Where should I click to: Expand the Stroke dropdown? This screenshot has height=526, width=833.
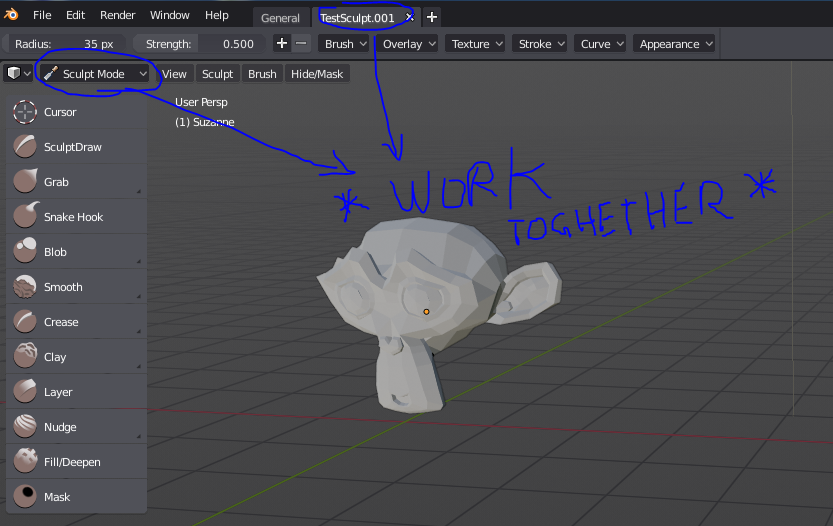pos(539,44)
